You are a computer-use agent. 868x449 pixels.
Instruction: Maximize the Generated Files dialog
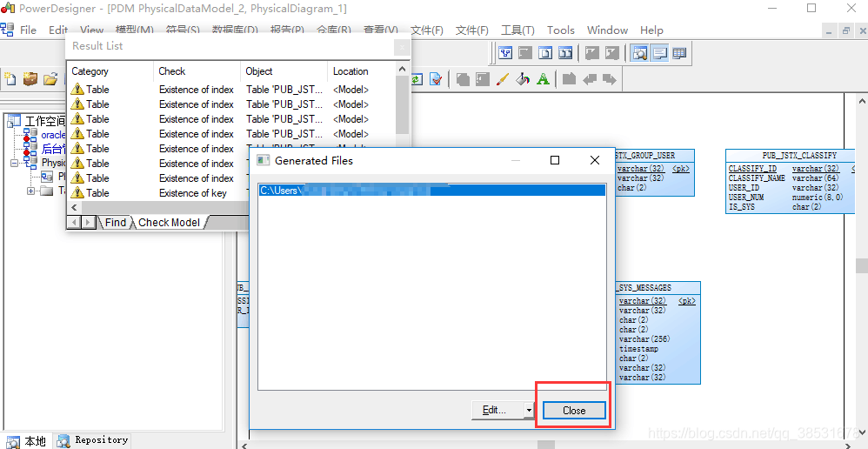(x=555, y=160)
